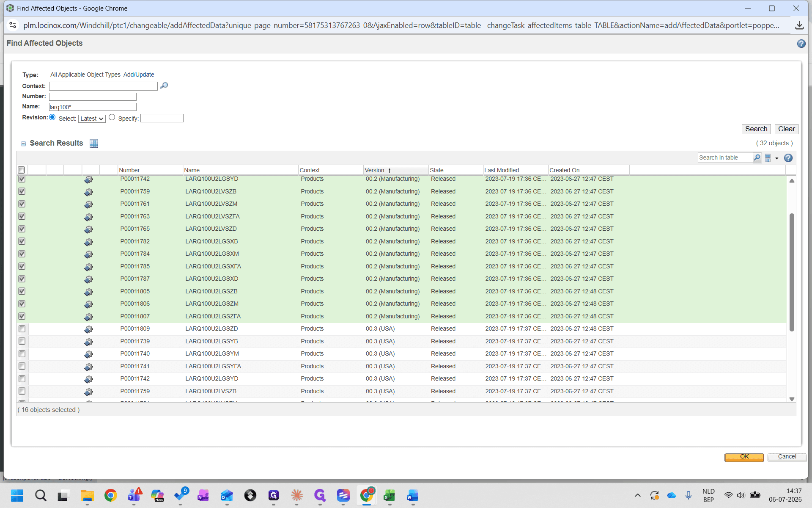
Task: Click the part icon in row LARQ100U2LGSZD
Action: [x=88, y=329]
